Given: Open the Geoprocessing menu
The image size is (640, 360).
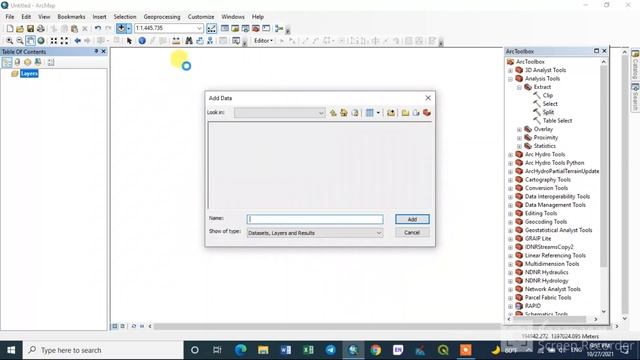Looking at the screenshot, I should coord(162,17).
